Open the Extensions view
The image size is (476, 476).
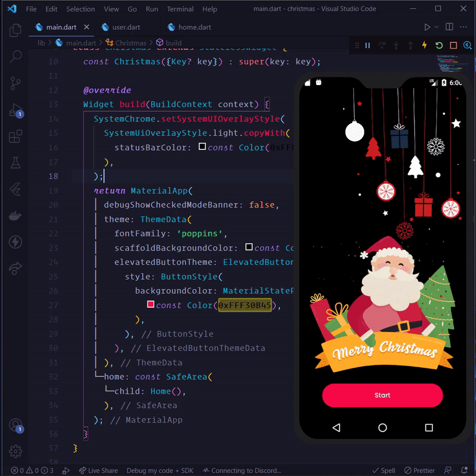click(15, 136)
